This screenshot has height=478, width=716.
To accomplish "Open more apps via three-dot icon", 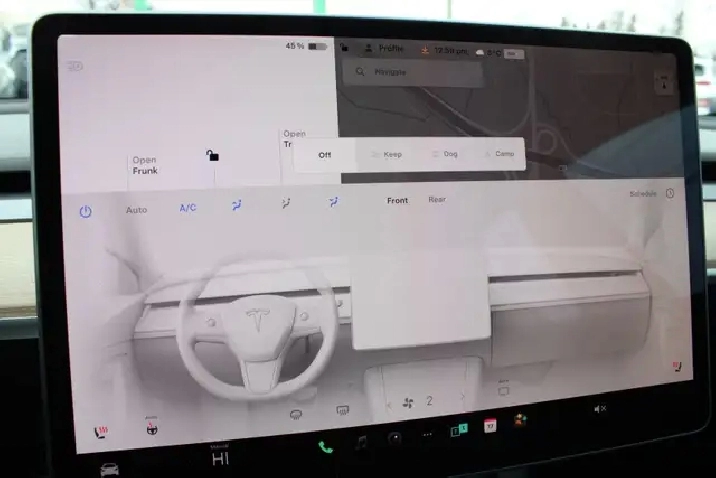I will [428, 435].
